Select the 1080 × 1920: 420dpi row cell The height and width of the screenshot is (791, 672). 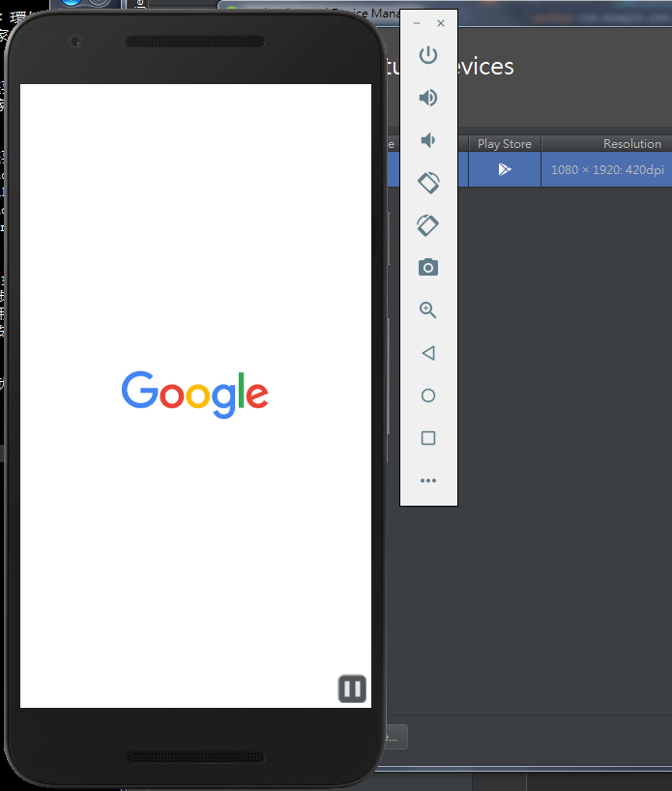pos(607,169)
